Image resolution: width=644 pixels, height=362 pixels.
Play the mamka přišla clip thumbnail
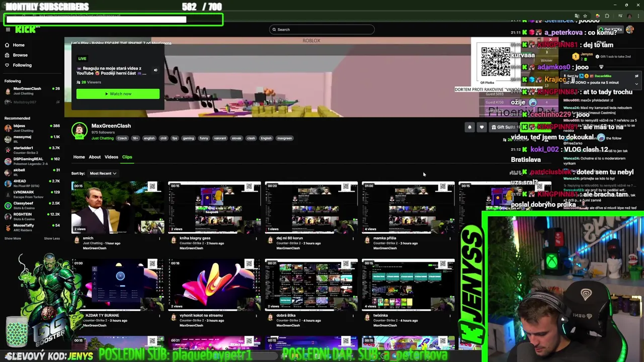408,208
